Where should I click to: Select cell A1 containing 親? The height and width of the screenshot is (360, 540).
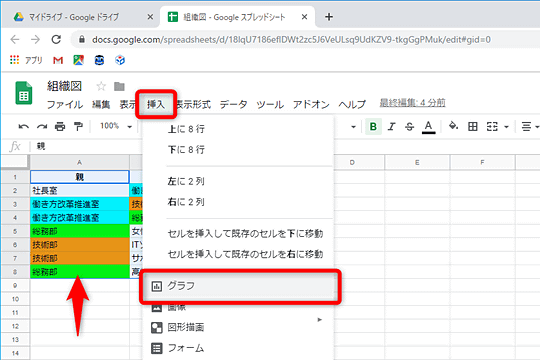[x=80, y=177]
